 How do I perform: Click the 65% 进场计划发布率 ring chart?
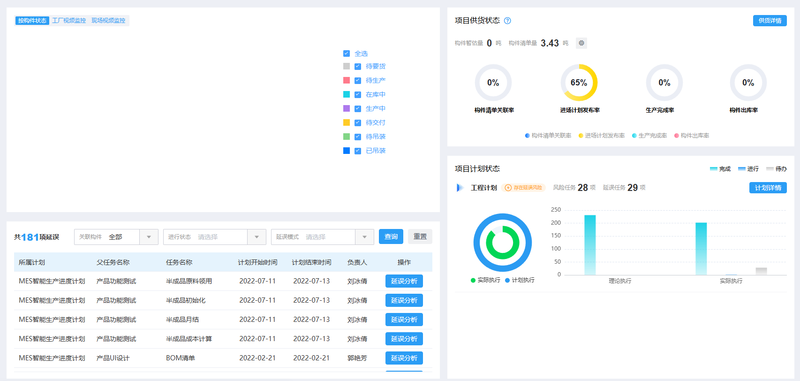579,83
